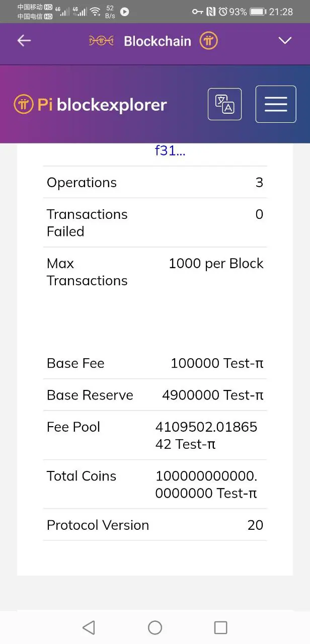Image resolution: width=310 pixels, height=644 pixels.
Task: Tap the Max Transactions value
Action: [x=216, y=264]
